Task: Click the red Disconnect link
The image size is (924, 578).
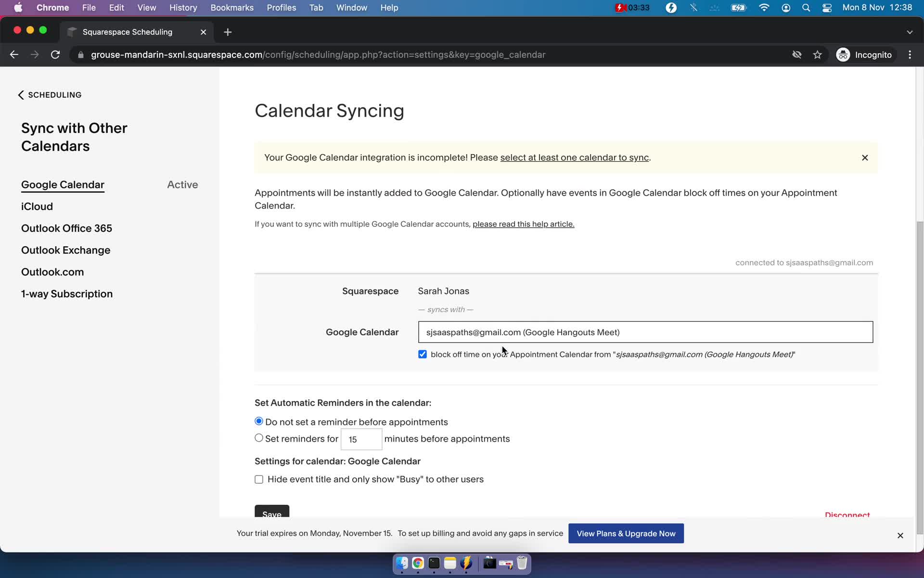Action: click(x=847, y=514)
